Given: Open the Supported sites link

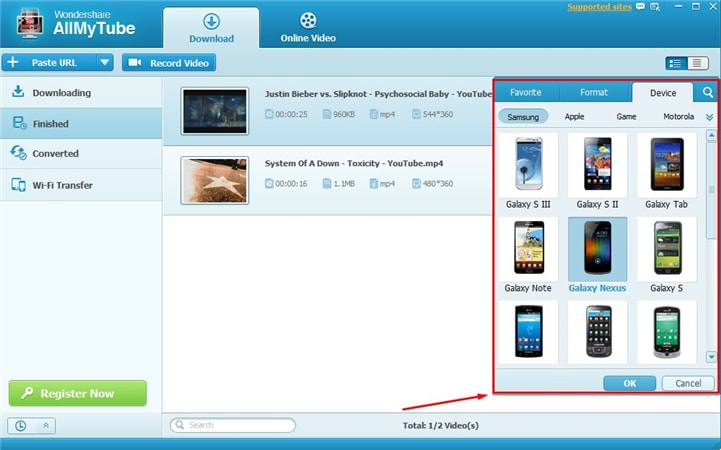Looking at the screenshot, I should coord(599,6).
